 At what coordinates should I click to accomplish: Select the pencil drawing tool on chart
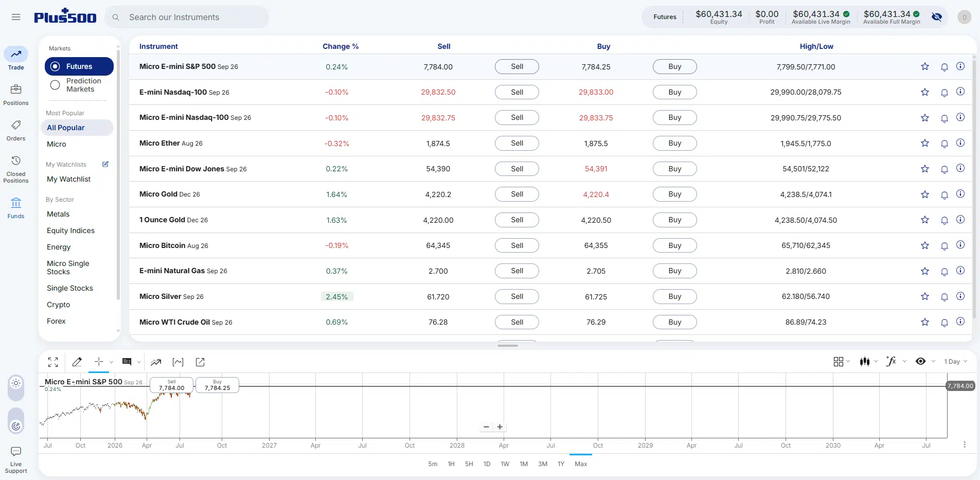point(77,362)
